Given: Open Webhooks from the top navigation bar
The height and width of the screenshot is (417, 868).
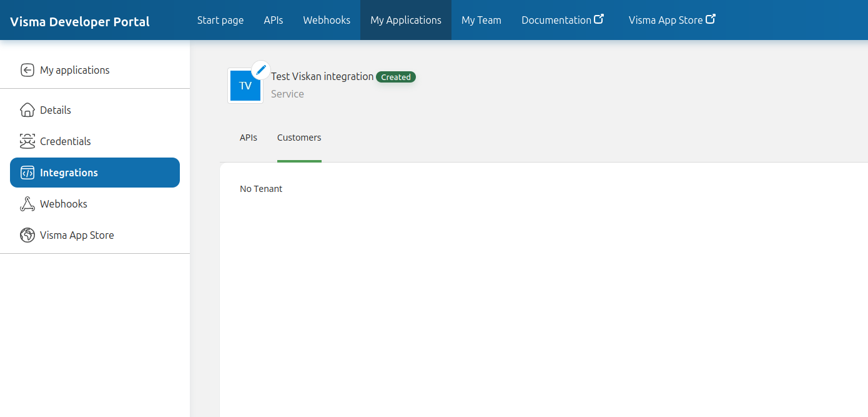Looking at the screenshot, I should [x=327, y=20].
